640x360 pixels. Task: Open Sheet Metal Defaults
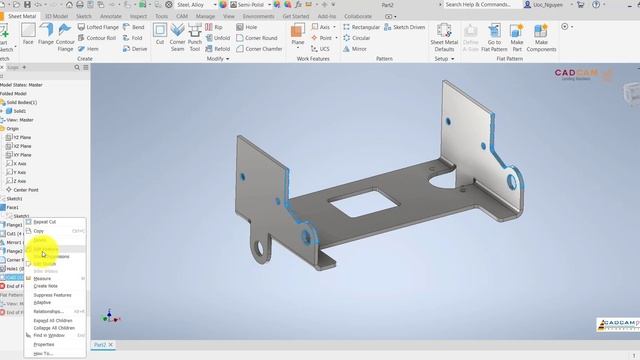(x=444, y=37)
